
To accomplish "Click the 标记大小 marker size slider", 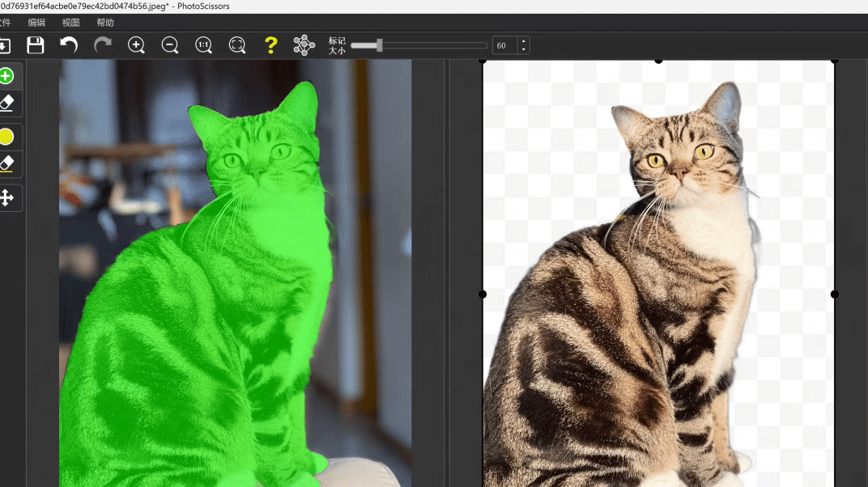I will 419,46.
